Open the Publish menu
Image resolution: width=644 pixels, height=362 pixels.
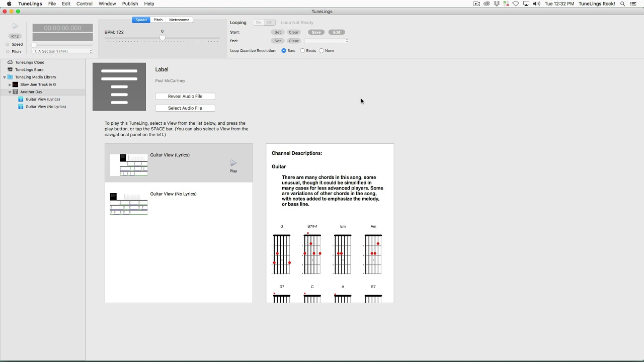pos(130,4)
